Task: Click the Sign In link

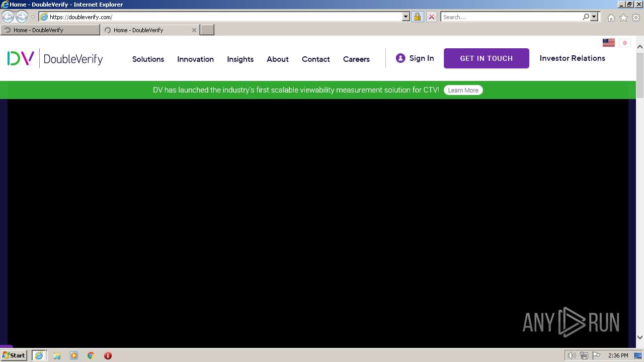Action: point(422,58)
